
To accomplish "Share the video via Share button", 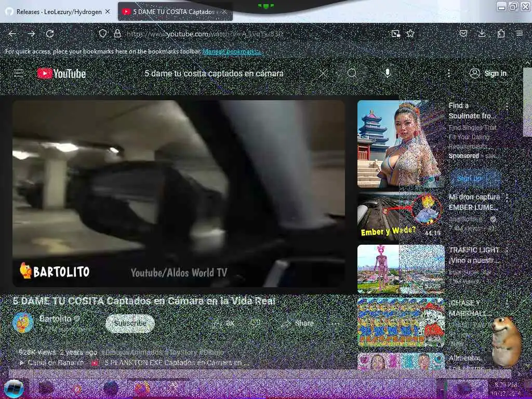I will pos(297,323).
